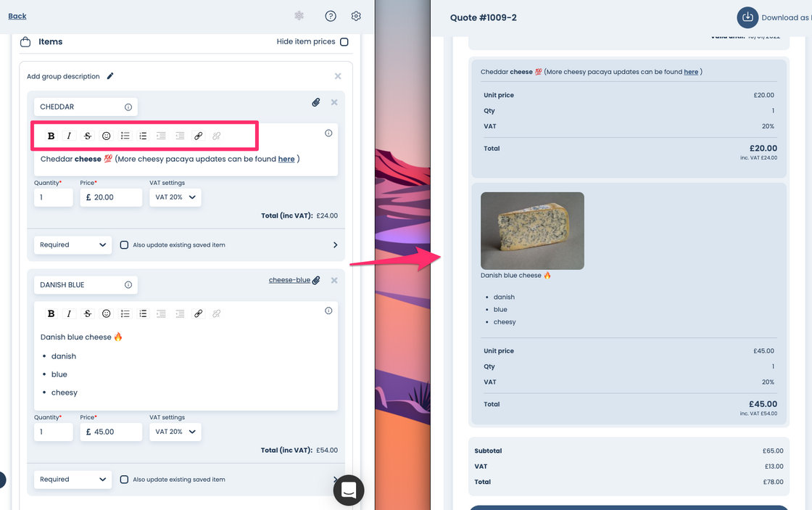Image resolution: width=812 pixels, height=510 pixels.
Task: Expand Cheddar item options chevron
Action: 335,244
